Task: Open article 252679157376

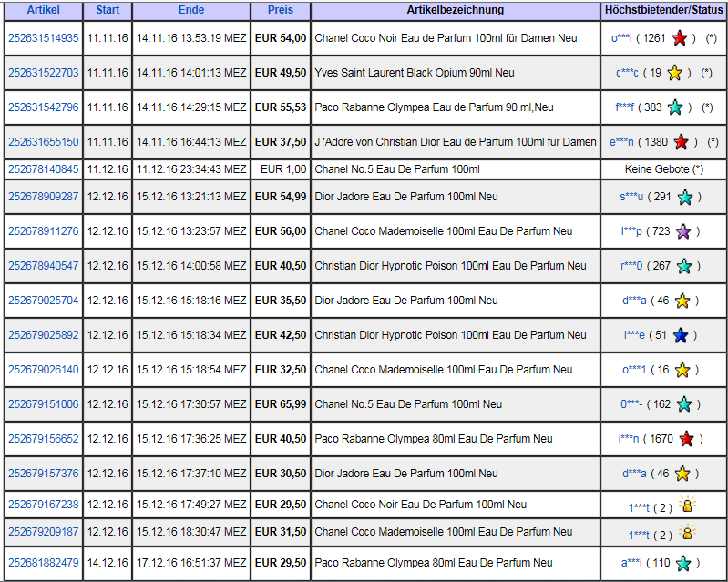Action: pos(44,474)
